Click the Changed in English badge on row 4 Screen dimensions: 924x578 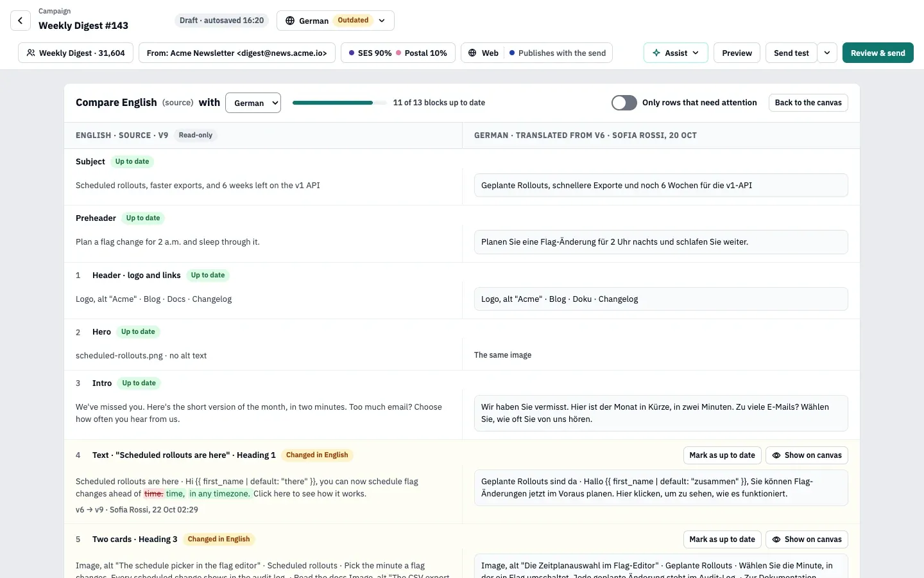click(x=317, y=455)
